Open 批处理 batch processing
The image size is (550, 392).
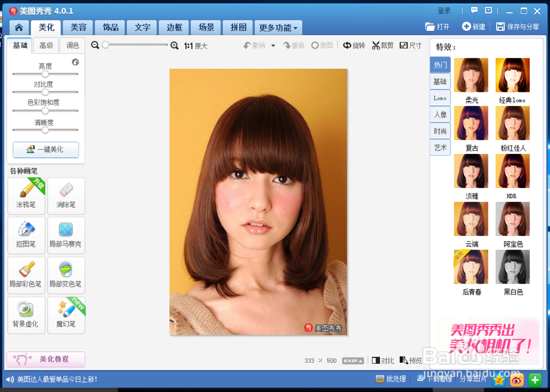[391, 379]
